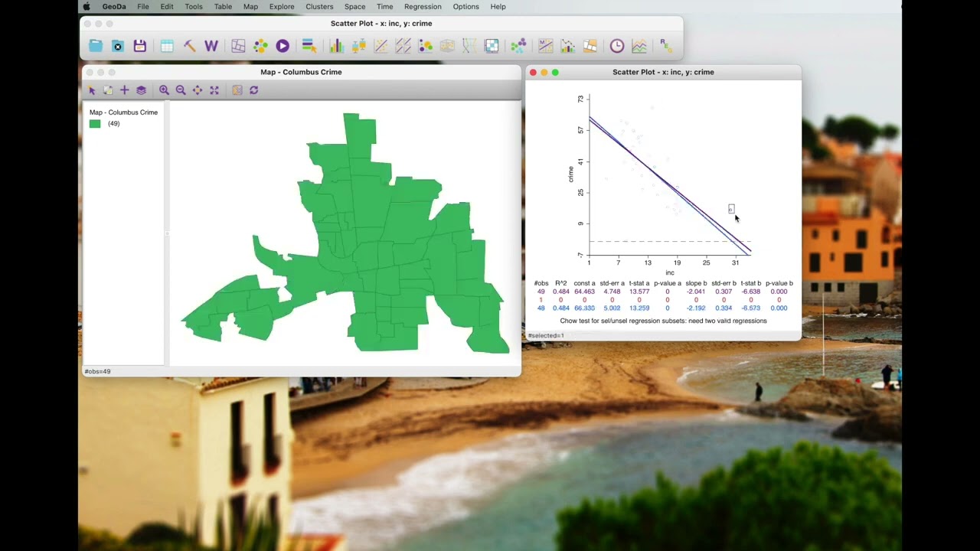The height and width of the screenshot is (551, 980).
Task: Open the Moran Scatter Plot icon
Action: point(545,46)
